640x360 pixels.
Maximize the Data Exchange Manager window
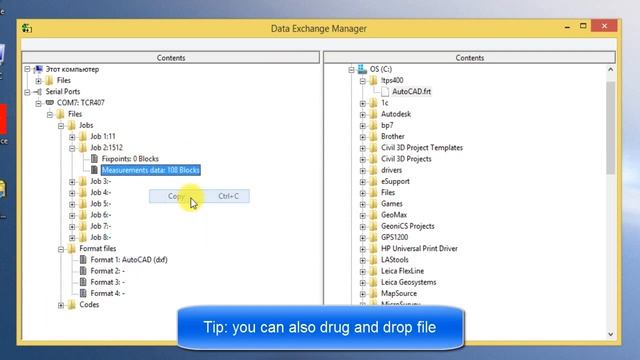[583, 26]
